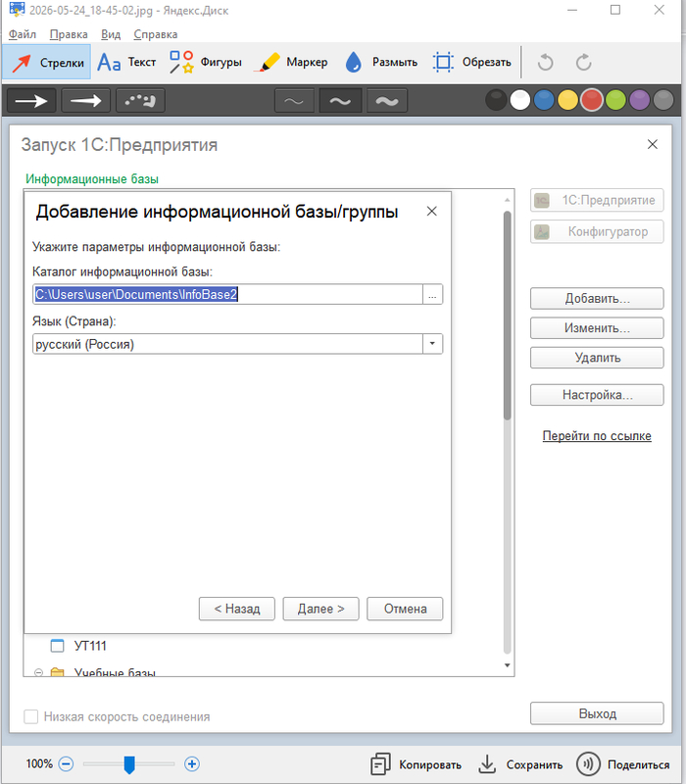Image resolution: width=686 pixels, height=784 pixels.
Task: Click the Сохранить save button
Action: (520, 764)
